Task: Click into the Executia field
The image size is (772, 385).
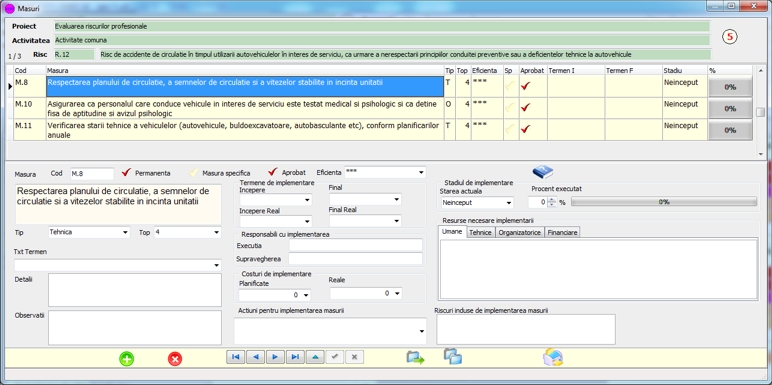Action: coord(355,245)
